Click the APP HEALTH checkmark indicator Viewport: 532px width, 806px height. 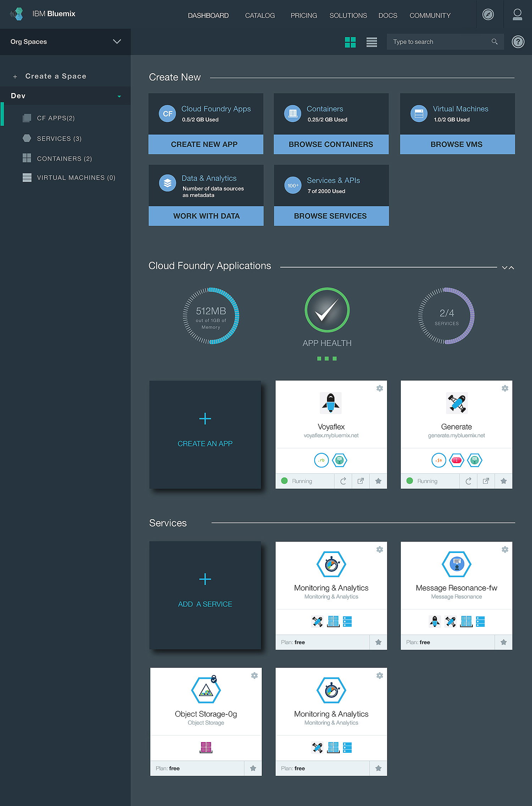327,310
